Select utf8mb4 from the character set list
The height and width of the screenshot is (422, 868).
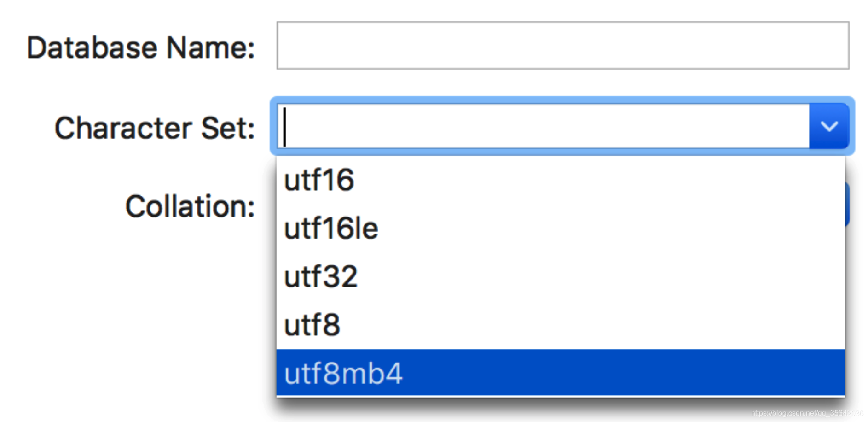click(x=343, y=373)
